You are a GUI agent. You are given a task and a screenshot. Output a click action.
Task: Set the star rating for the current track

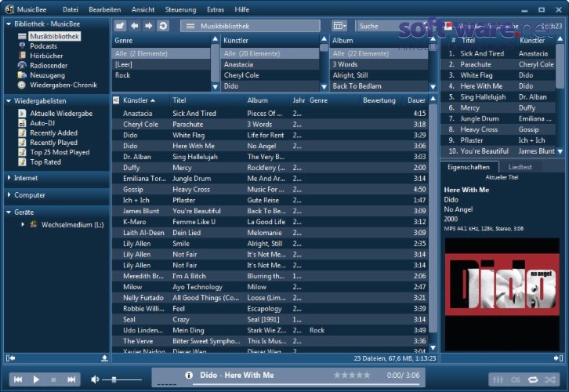(352, 375)
